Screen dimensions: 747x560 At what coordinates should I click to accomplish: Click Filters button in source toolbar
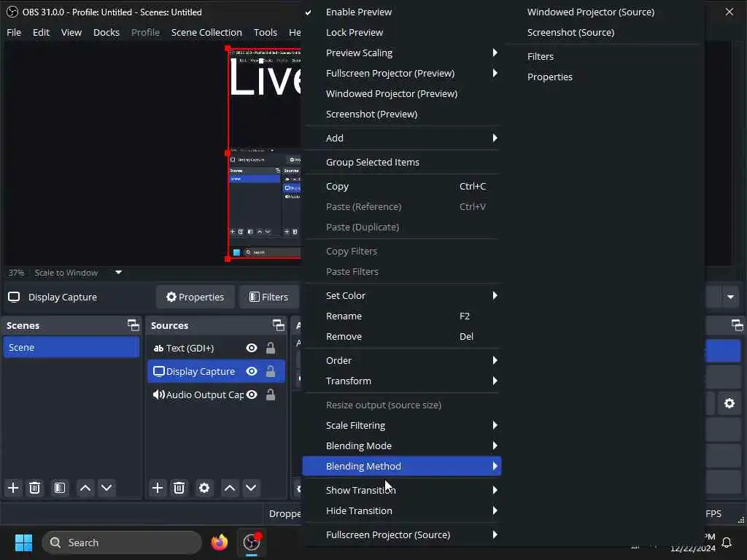coord(268,297)
